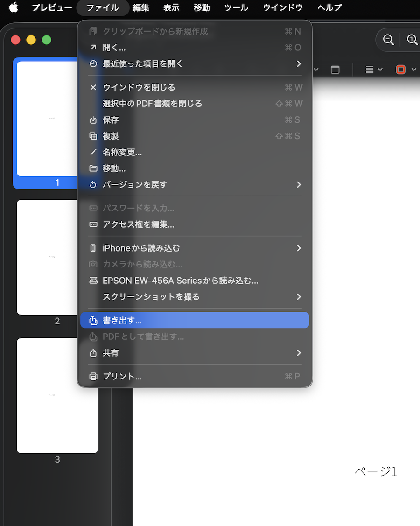
Task: Click the share icon beside 共有
Action: tap(93, 353)
